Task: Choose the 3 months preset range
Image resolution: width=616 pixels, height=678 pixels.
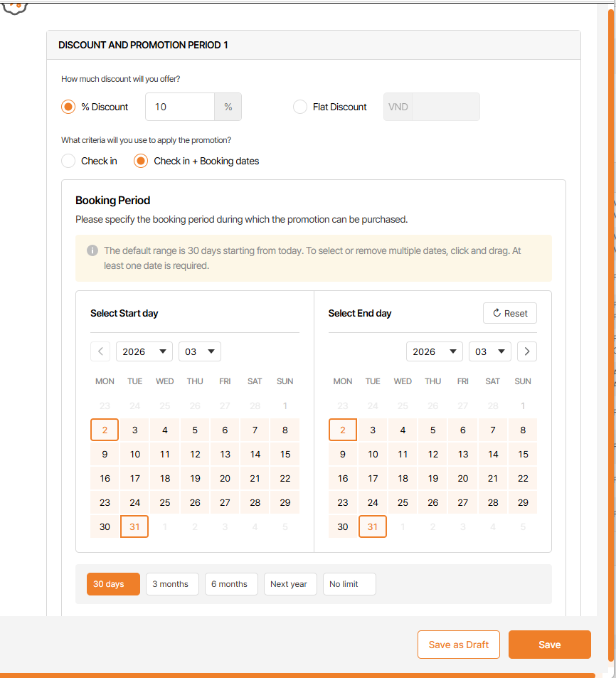Action: 172,584
